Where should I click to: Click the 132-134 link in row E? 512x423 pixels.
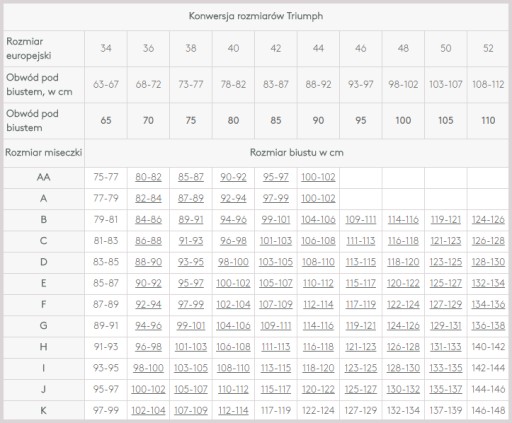pos(488,283)
